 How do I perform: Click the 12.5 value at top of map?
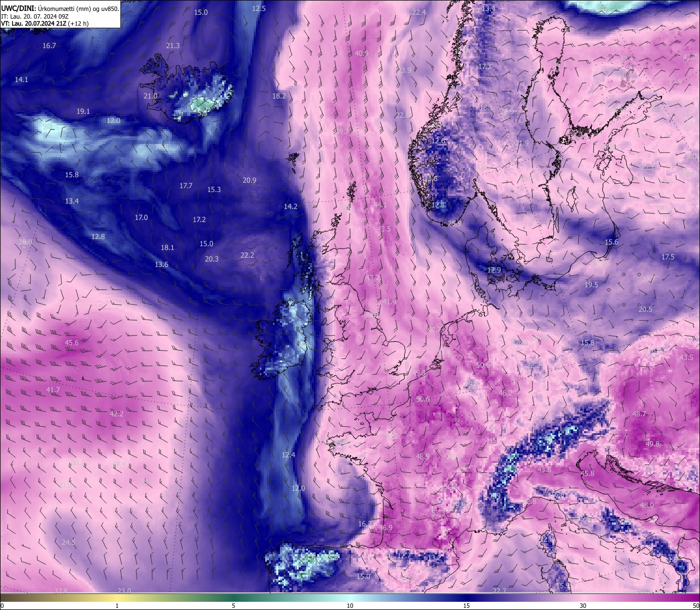[x=259, y=8]
